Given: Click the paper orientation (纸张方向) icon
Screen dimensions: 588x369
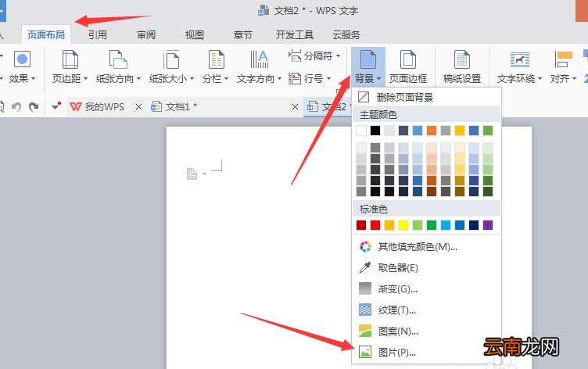Looking at the screenshot, I should (x=118, y=59).
